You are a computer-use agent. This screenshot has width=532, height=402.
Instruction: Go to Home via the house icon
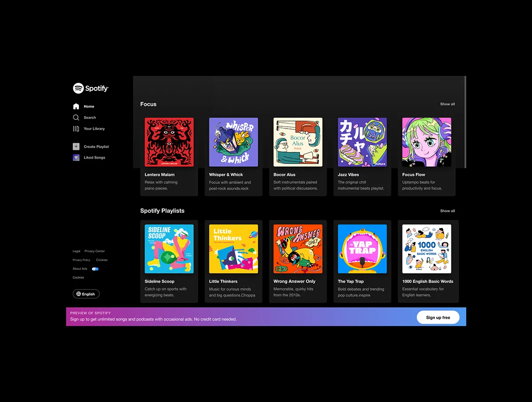click(x=76, y=106)
